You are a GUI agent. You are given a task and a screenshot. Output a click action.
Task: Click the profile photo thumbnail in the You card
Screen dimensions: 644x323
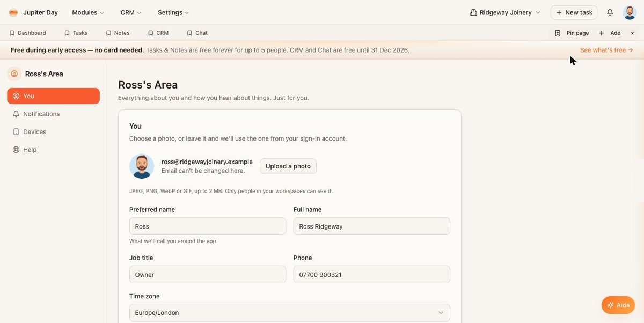(142, 166)
